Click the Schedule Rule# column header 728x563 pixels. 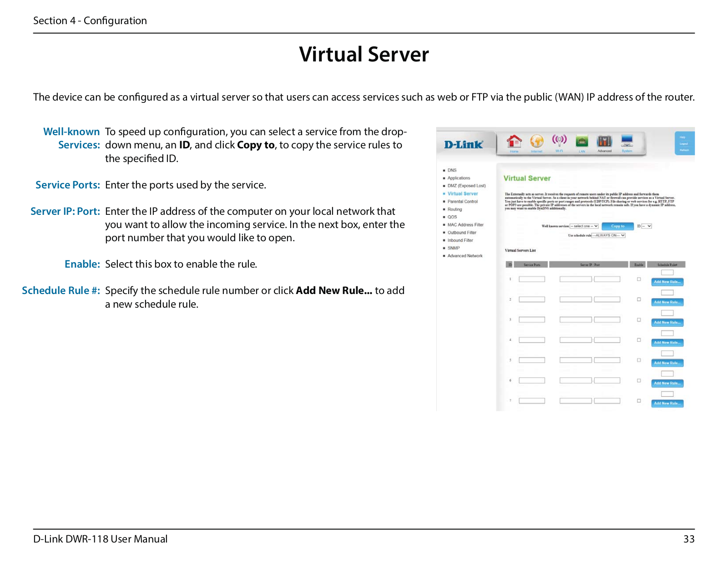[667, 264]
